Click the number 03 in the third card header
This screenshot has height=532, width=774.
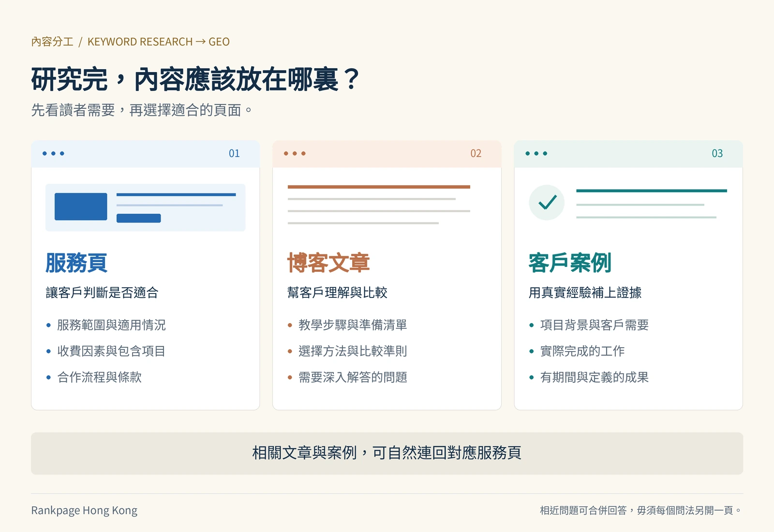[717, 154]
